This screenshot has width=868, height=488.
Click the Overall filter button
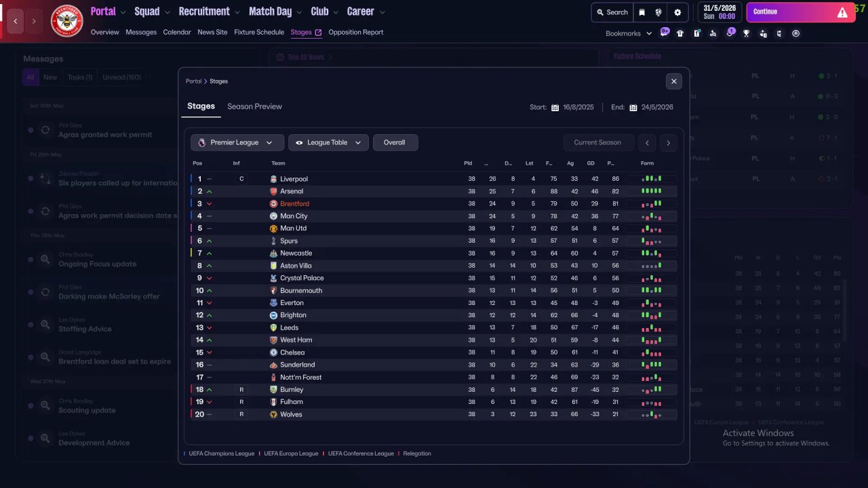click(395, 142)
